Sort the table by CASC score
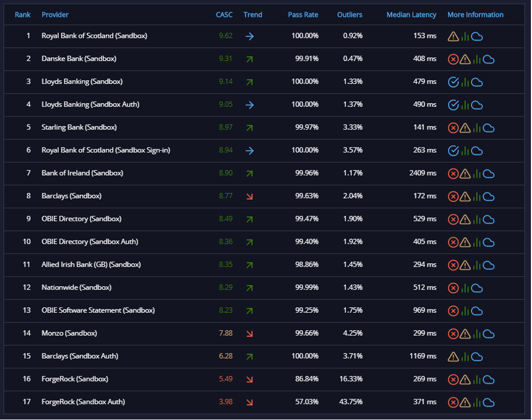 (x=224, y=15)
